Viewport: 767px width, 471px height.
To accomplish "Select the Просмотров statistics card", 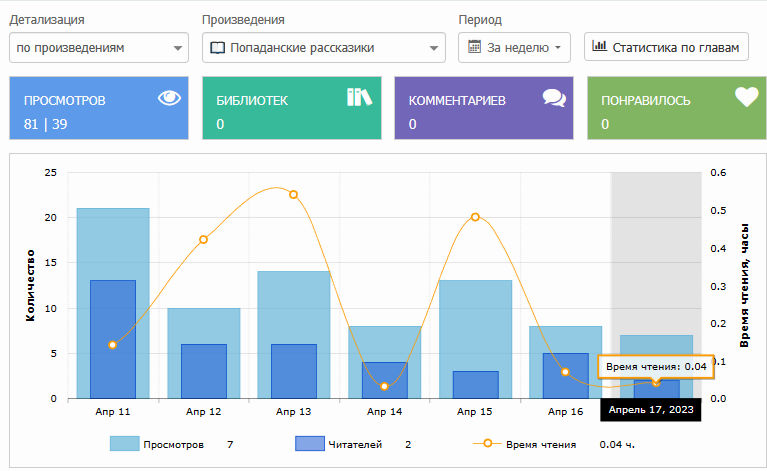I will pyautogui.click(x=98, y=109).
